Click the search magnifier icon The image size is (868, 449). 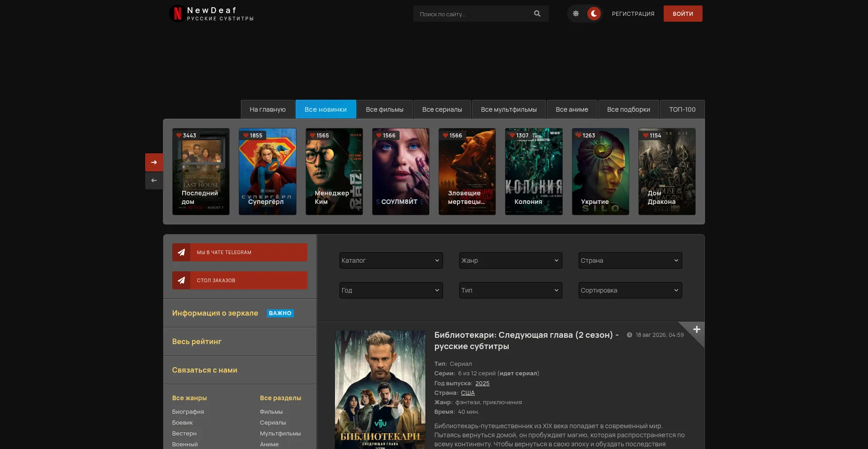[x=537, y=14]
